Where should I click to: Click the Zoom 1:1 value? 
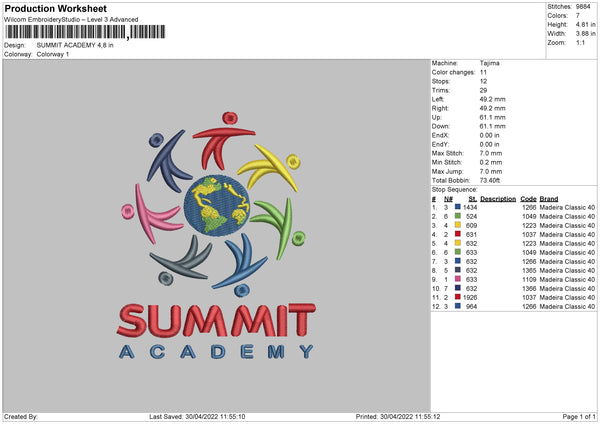coord(579,44)
